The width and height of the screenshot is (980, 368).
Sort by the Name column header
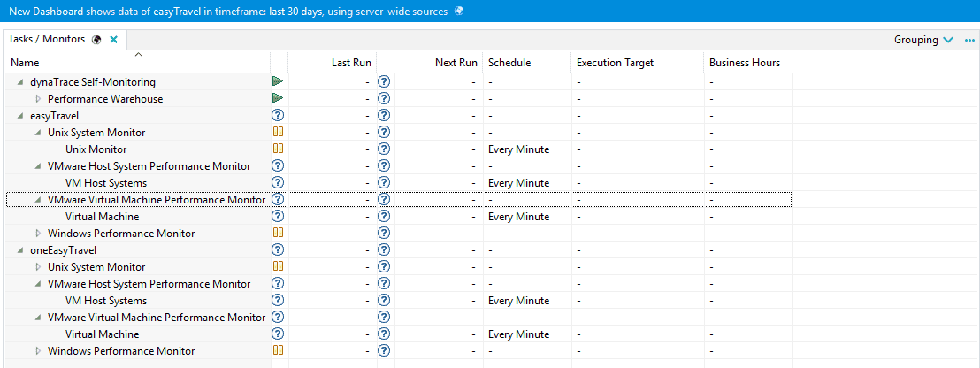139,63
